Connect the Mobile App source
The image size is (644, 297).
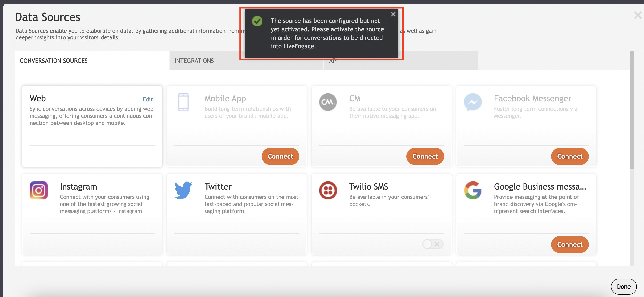click(x=280, y=156)
